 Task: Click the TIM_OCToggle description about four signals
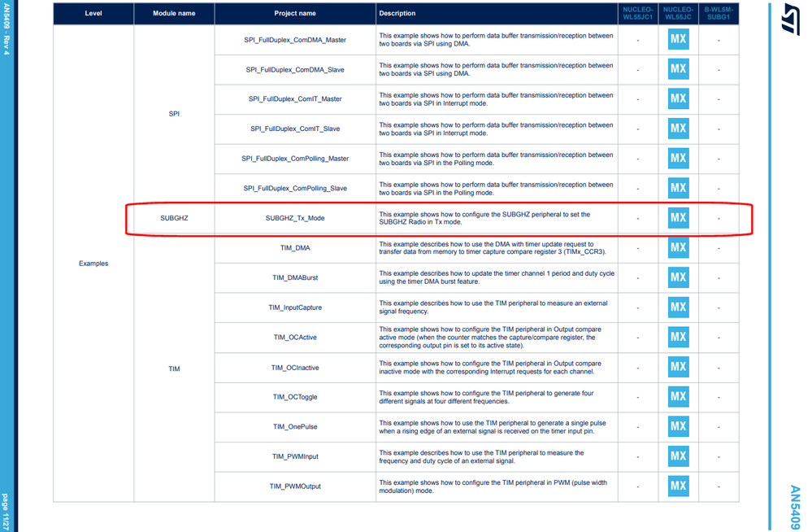(x=486, y=397)
